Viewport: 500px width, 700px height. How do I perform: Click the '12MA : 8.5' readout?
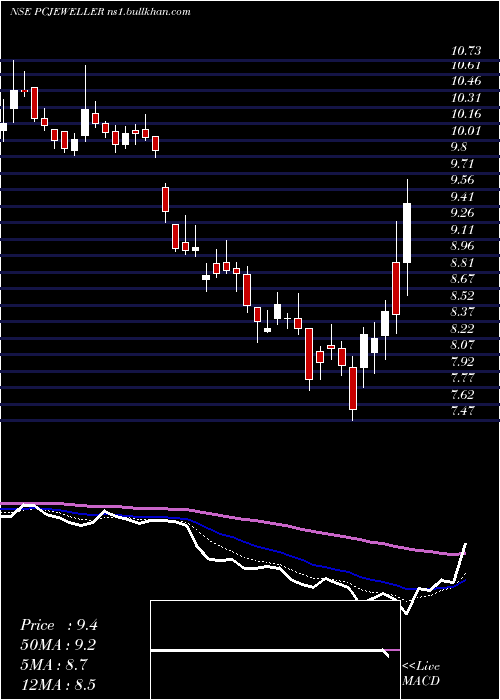(58, 684)
